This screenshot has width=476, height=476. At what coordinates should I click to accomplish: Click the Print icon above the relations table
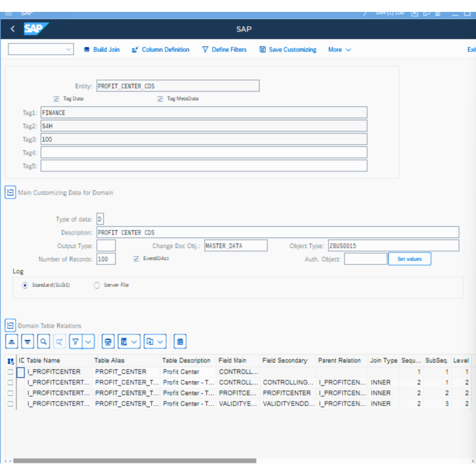click(x=108, y=342)
